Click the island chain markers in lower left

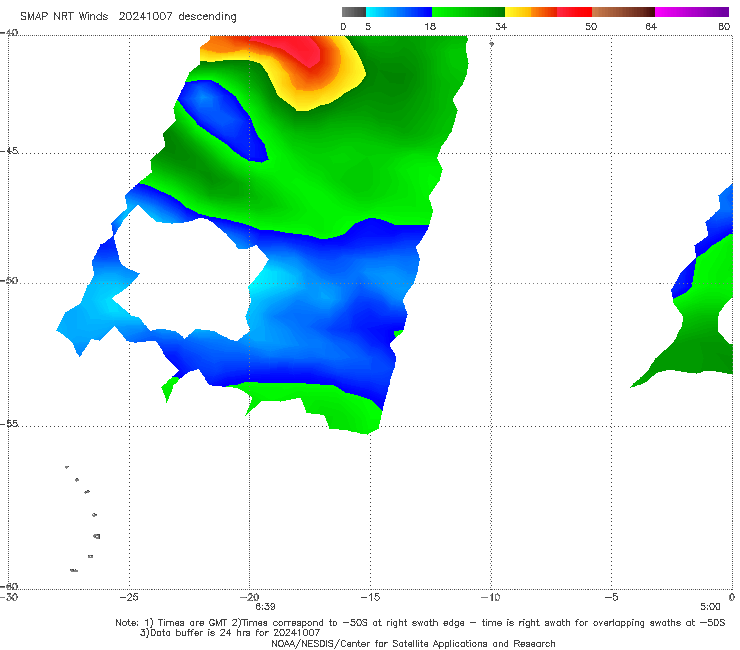click(83, 518)
